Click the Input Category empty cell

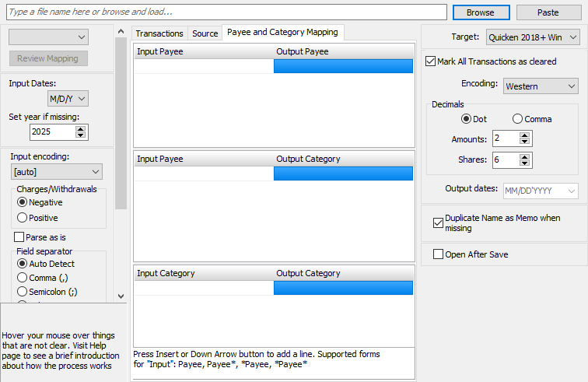click(204, 288)
